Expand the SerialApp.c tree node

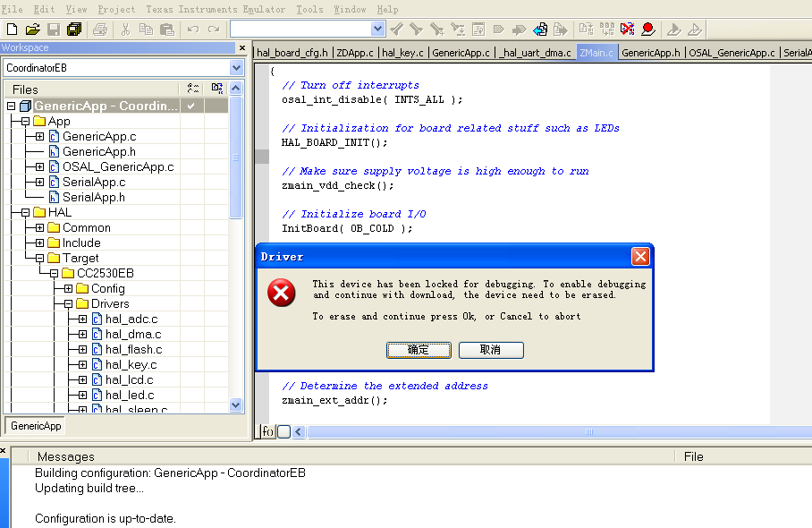[39, 182]
